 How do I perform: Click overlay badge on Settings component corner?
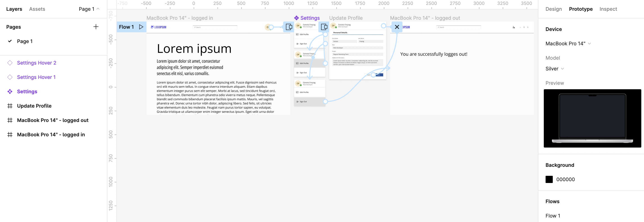coord(324,27)
